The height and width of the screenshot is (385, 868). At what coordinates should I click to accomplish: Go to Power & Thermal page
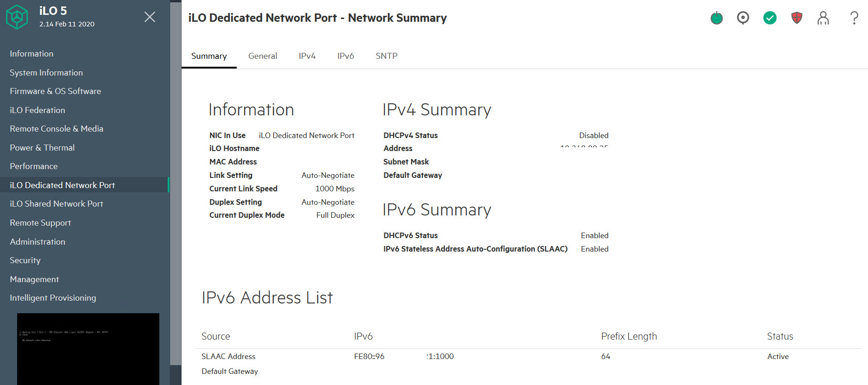tap(42, 148)
